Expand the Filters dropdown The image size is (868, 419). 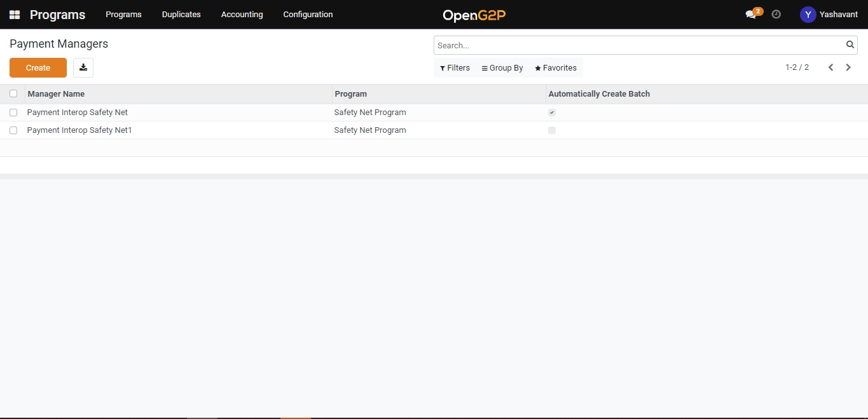click(x=455, y=68)
